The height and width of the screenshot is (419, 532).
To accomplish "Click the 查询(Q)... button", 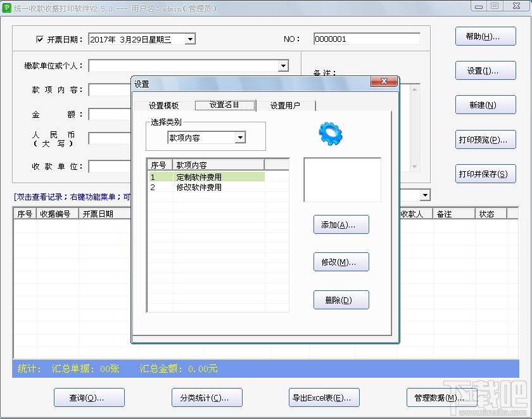I will pyautogui.click(x=89, y=397).
